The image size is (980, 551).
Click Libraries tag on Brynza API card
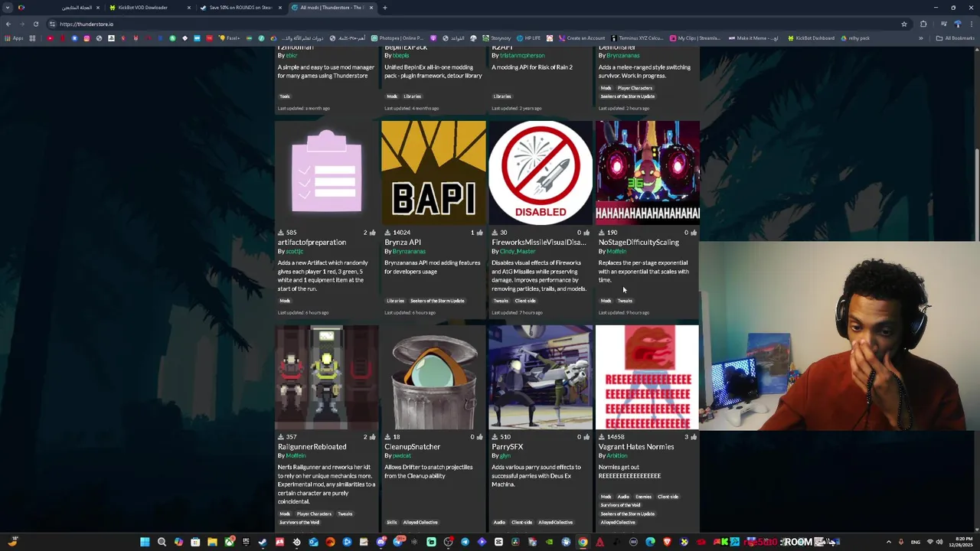point(395,301)
